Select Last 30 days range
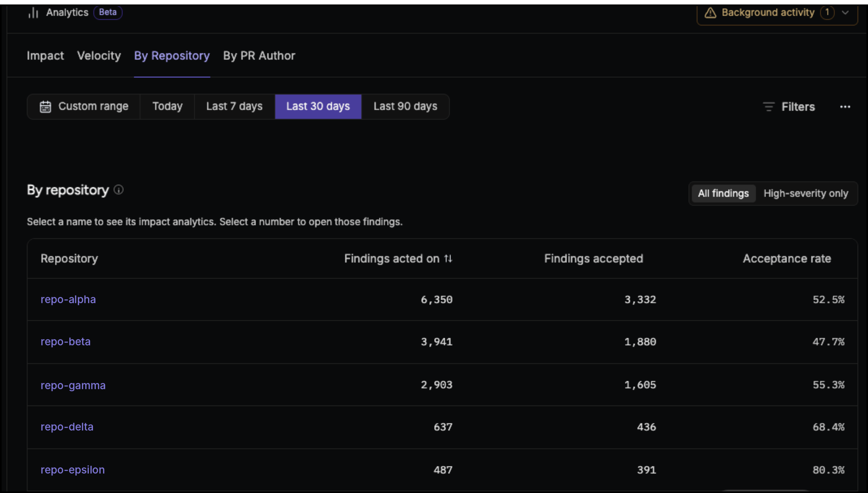 coord(318,107)
